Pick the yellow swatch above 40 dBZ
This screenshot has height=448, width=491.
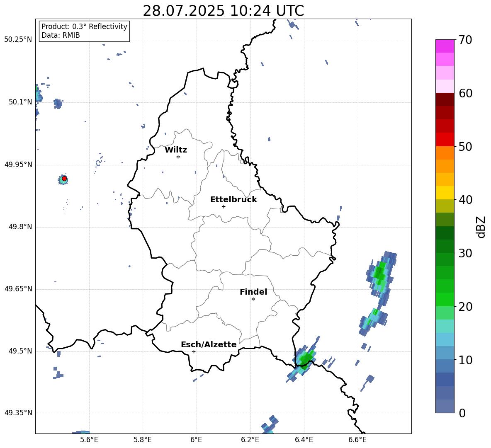(445, 193)
